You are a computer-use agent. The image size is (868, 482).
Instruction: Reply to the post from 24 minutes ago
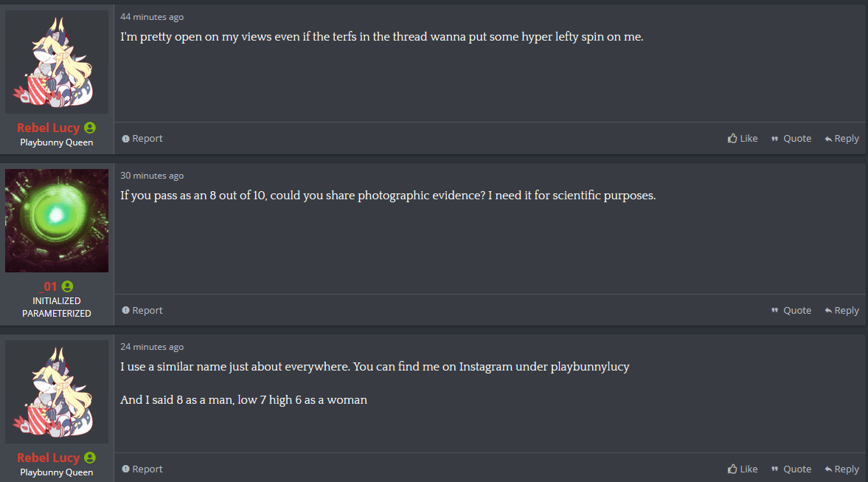tap(841, 469)
